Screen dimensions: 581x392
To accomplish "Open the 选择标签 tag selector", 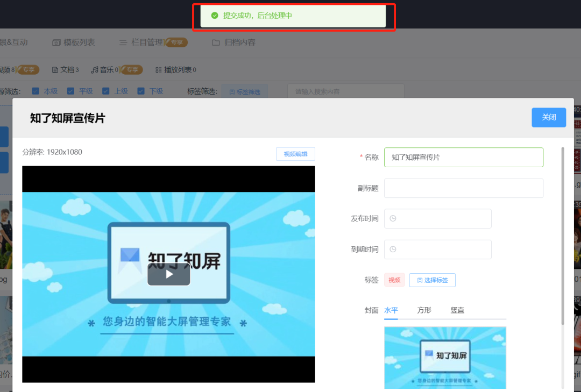I will (x=432, y=280).
